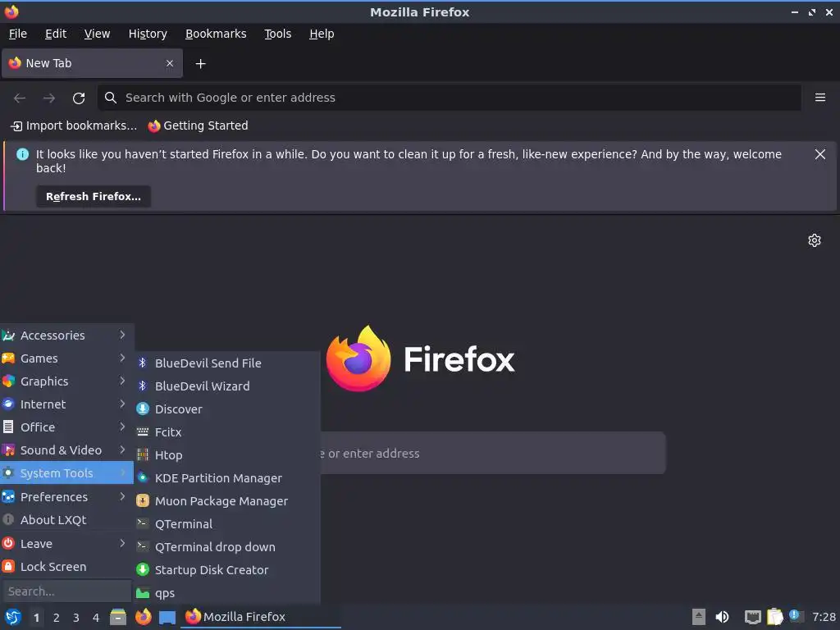Viewport: 840px width, 630px height.
Task: Open the Tools menu
Action: (x=277, y=34)
